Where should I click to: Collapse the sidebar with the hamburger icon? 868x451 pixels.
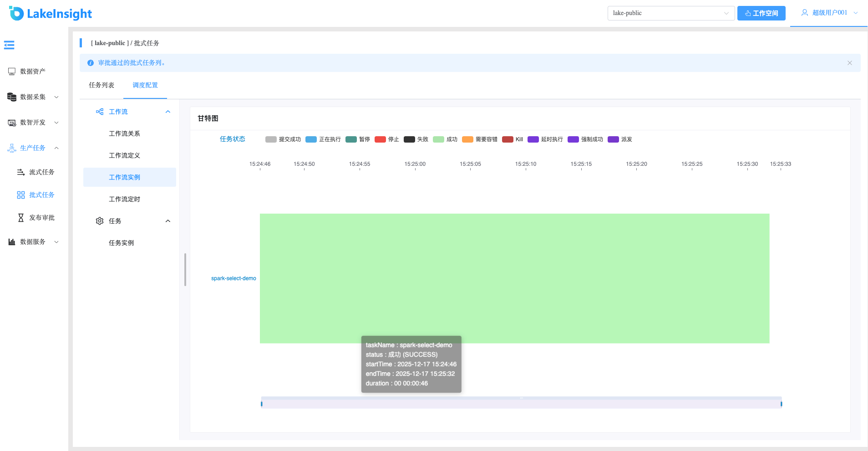[9, 45]
